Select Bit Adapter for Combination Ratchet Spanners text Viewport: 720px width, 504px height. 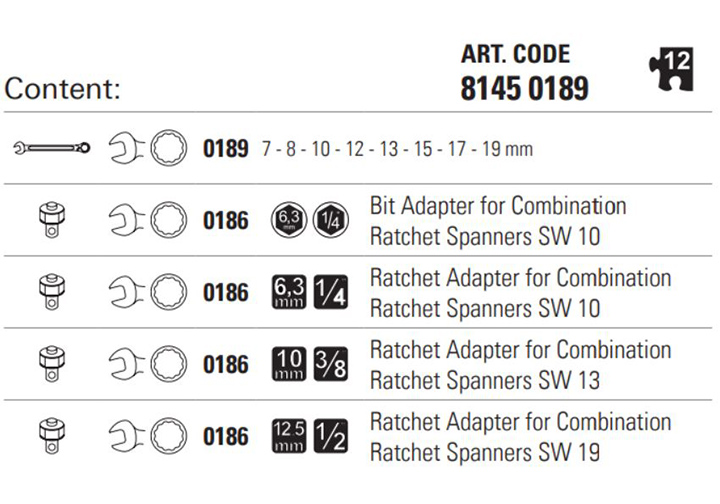pyautogui.click(x=498, y=221)
